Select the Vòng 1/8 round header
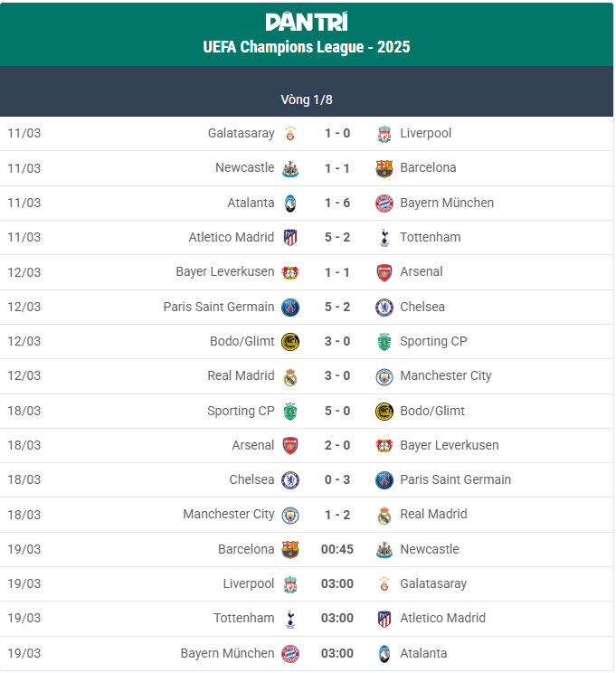The image size is (616, 673). (x=307, y=100)
